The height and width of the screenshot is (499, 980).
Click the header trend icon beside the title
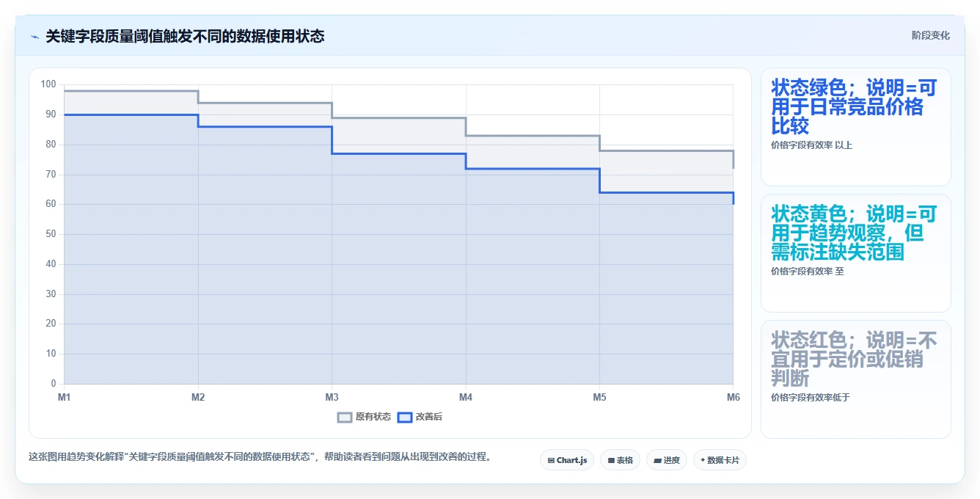pyautogui.click(x=34, y=36)
